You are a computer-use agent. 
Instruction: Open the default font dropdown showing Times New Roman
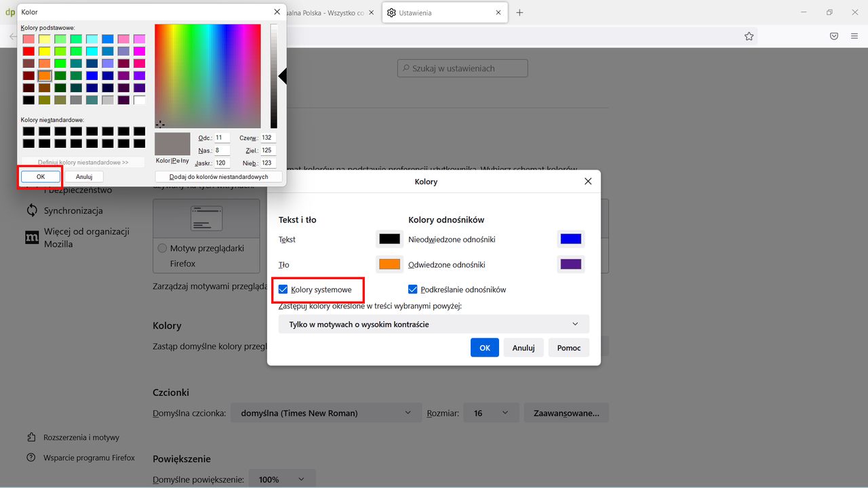[325, 412]
